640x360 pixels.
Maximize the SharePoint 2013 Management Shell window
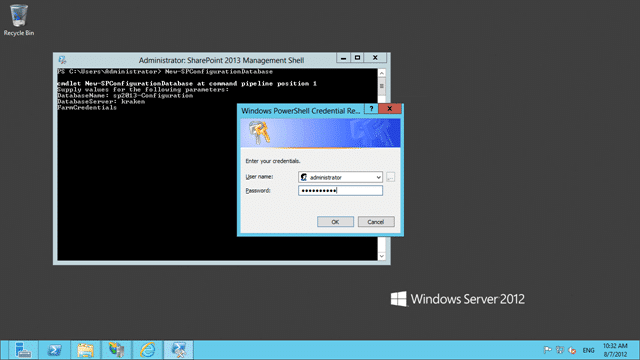[x=357, y=58]
